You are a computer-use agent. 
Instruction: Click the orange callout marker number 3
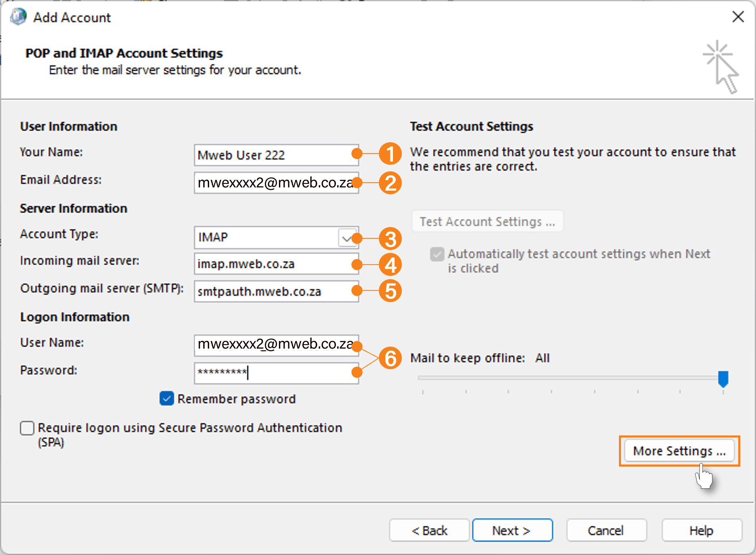pos(390,239)
